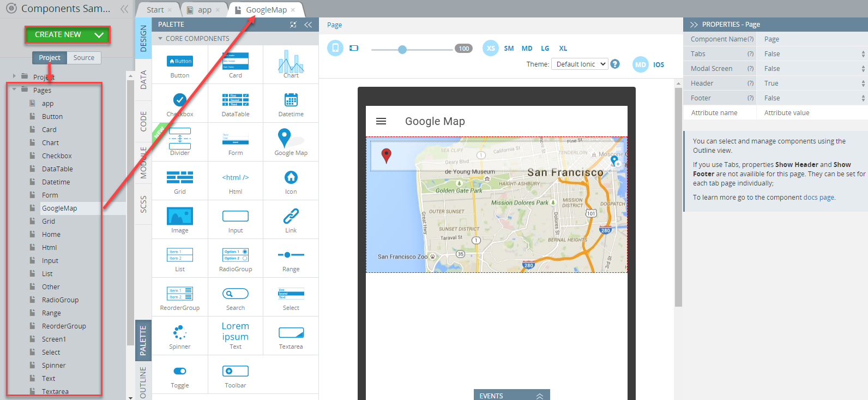Select the DataTable component icon
The width and height of the screenshot is (868, 400).
coord(236,100)
